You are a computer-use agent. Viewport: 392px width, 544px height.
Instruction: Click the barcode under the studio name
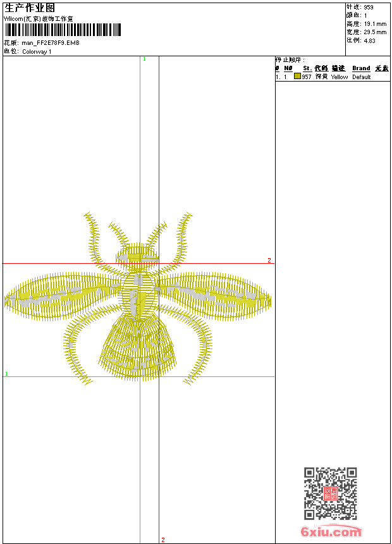coord(63,30)
